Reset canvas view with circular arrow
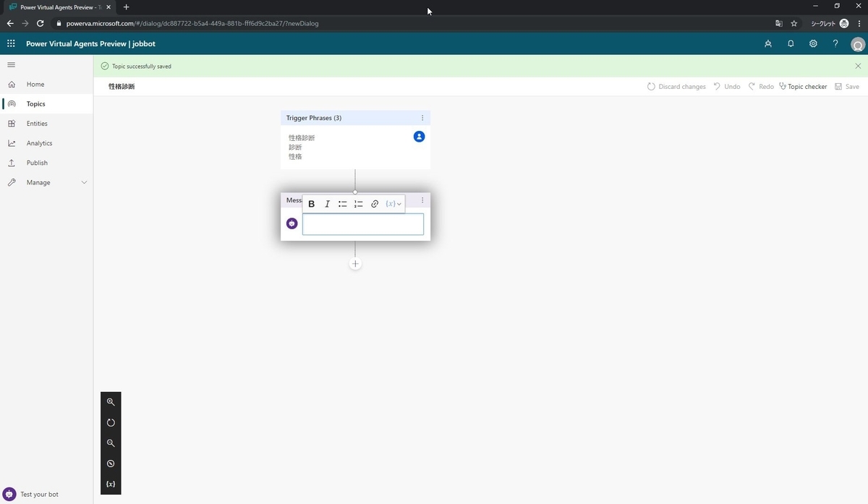Screen dimensions: 868x504 pyautogui.click(x=111, y=422)
